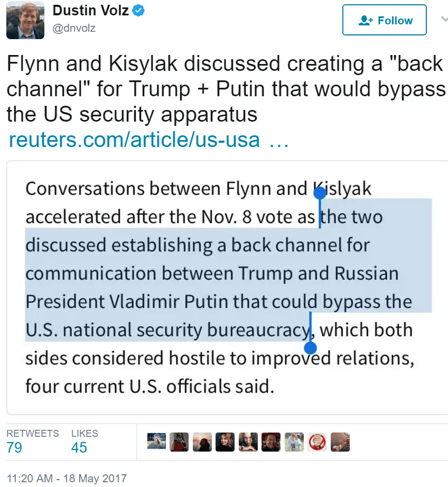Open Dustin Volz's profile photo
Screen dimensions: 448x487
(25, 20)
